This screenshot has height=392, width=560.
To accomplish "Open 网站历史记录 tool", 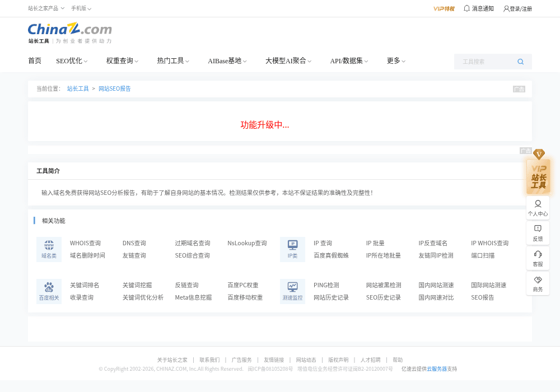I will click(331, 297).
